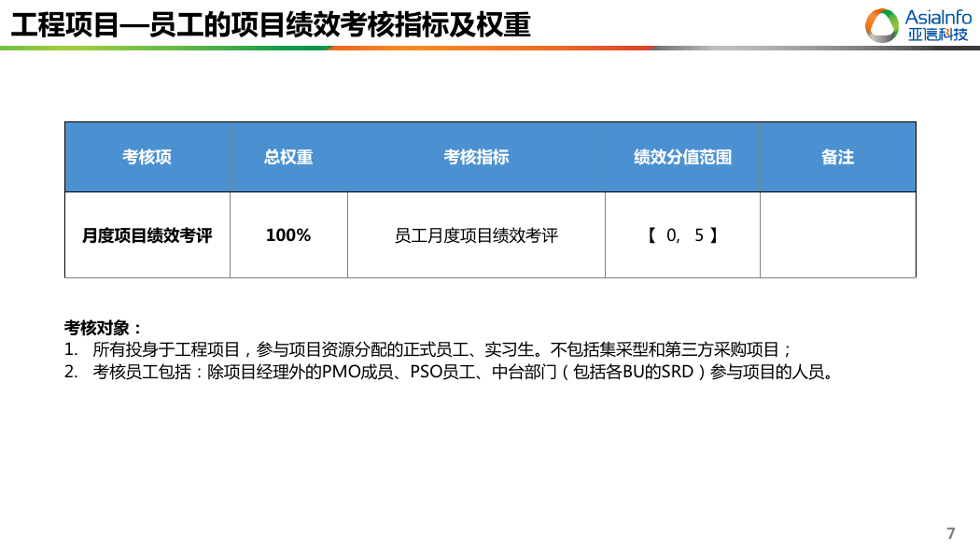Click the 备注 table header

pyautogui.click(x=838, y=157)
